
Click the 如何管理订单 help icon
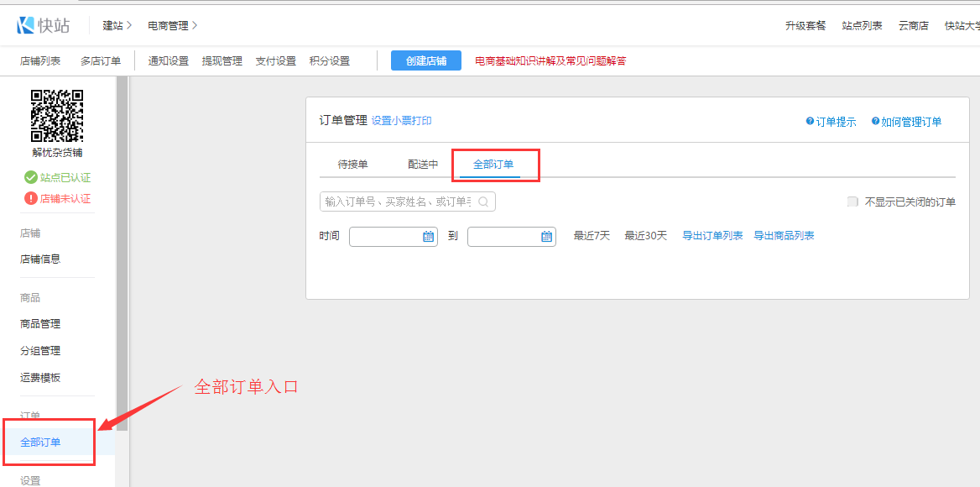point(875,122)
